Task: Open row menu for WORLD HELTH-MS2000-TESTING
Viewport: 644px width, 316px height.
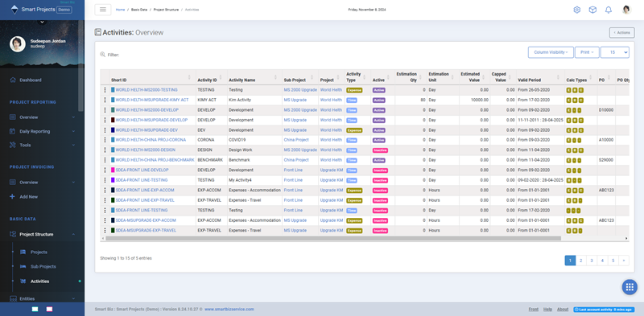Action: (105, 90)
